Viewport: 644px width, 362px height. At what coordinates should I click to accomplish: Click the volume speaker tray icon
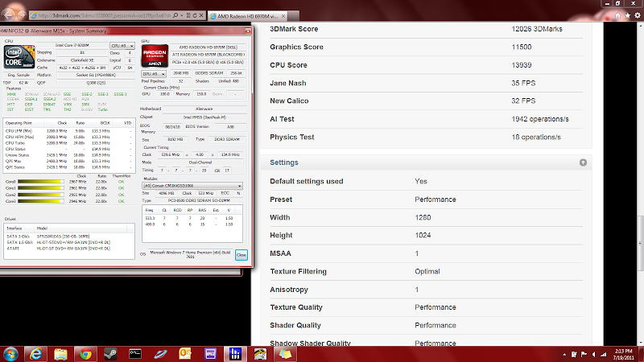(593, 355)
